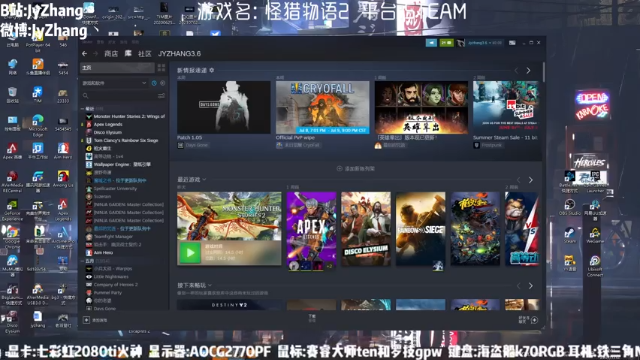640x360 pixels.
Task: Open the Store tab (商店)
Action: [x=111, y=53]
